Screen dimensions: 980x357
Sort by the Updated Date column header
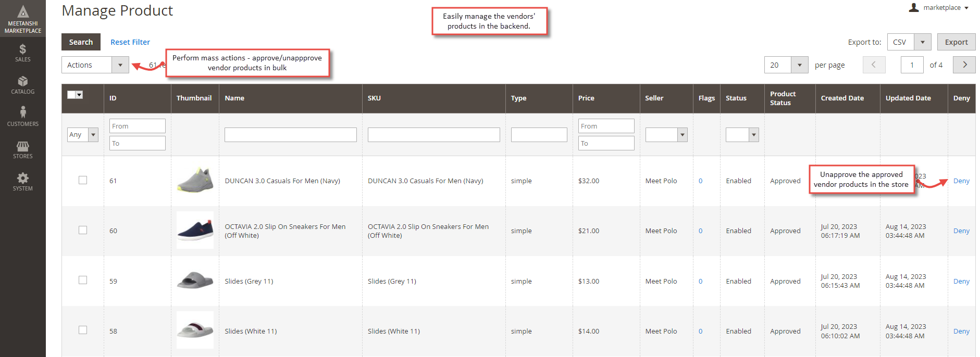point(908,98)
